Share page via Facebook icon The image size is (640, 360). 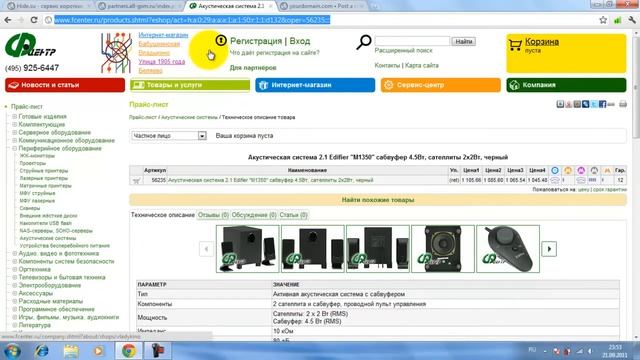coord(602,104)
